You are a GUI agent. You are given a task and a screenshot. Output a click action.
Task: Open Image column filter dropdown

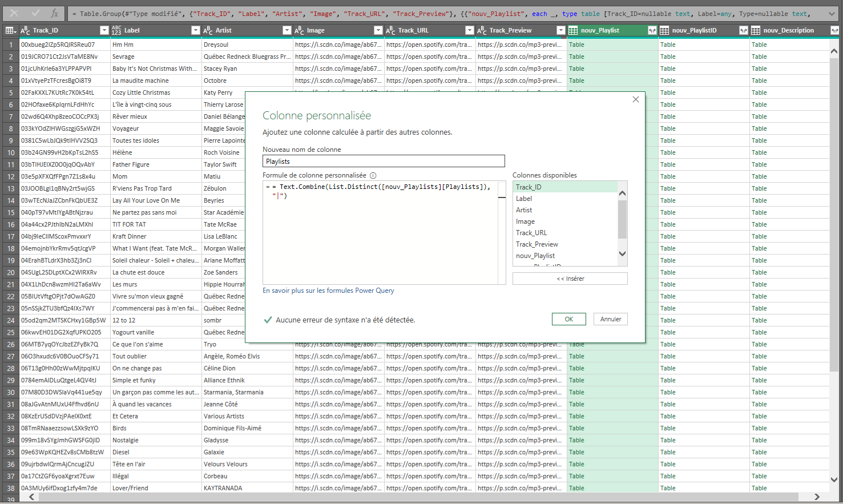click(378, 30)
